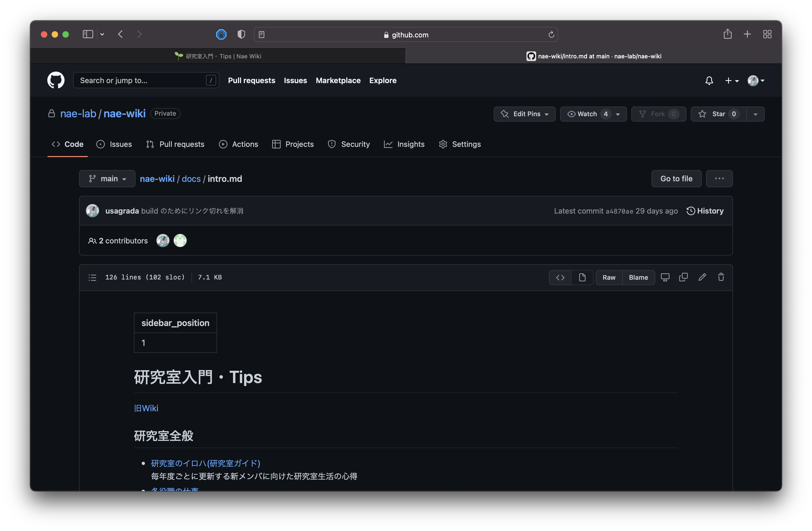Switch to Blame view
Viewport: 812px width, 531px height.
638,277
